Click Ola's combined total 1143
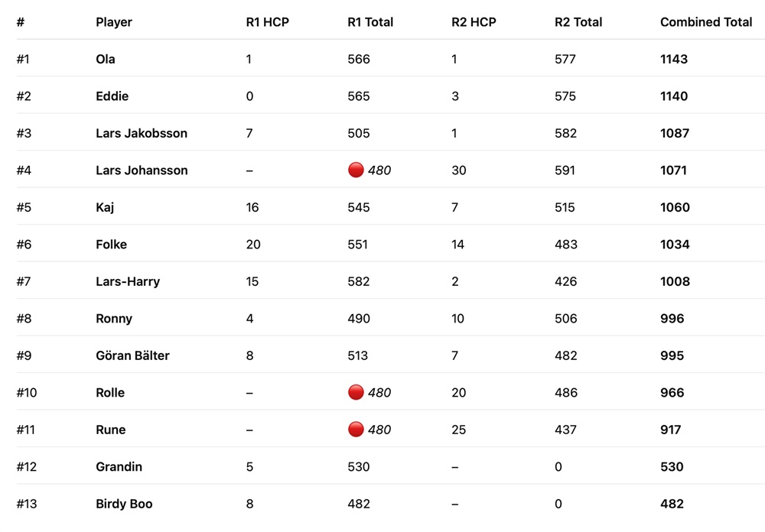 coord(674,59)
